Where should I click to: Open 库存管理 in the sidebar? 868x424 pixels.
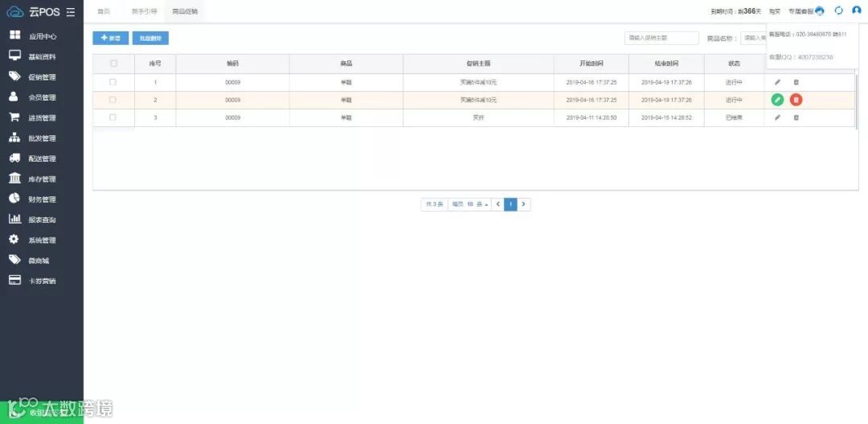pyautogui.click(x=42, y=179)
